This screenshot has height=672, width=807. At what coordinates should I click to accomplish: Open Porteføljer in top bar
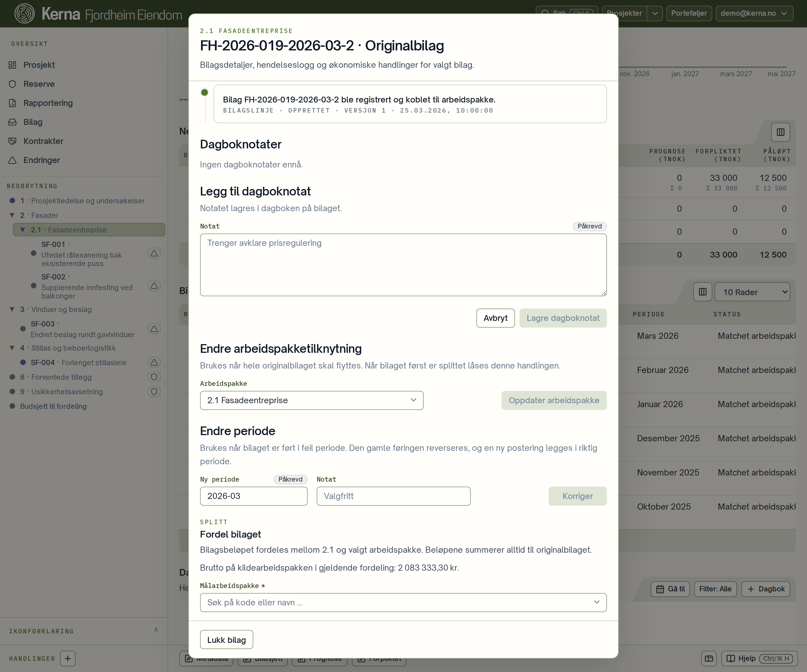click(x=689, y=13)
